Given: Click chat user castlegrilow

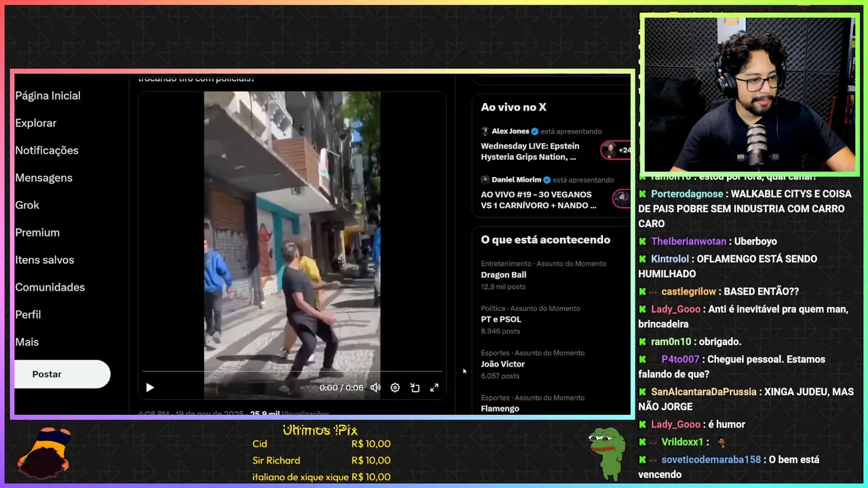Looking at the screenshot, I should point(689,291).
